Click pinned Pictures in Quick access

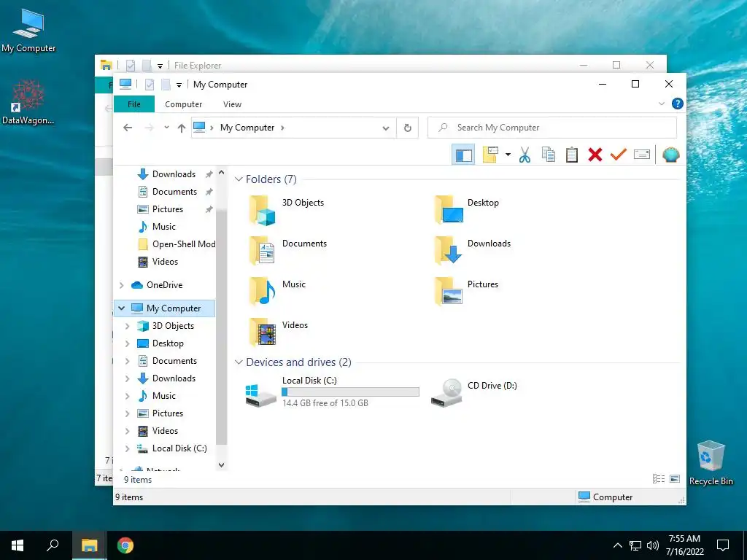(167, 209)
